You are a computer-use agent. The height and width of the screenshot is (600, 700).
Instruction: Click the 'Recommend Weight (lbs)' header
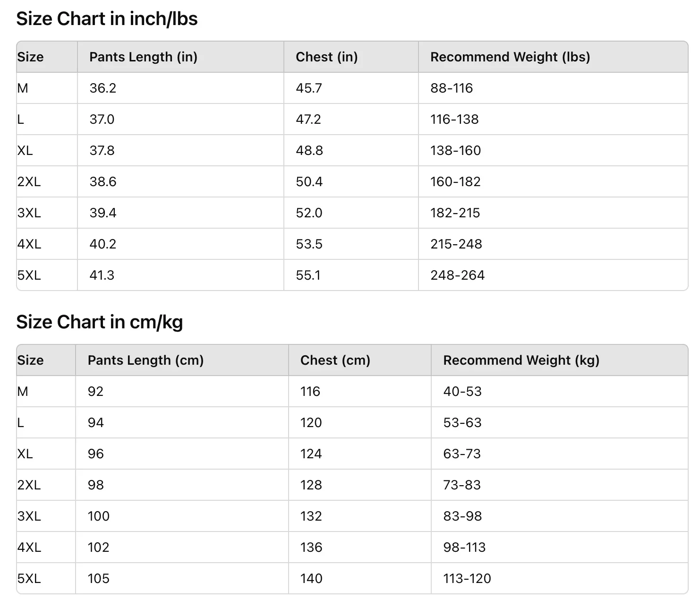pos(510,57)
